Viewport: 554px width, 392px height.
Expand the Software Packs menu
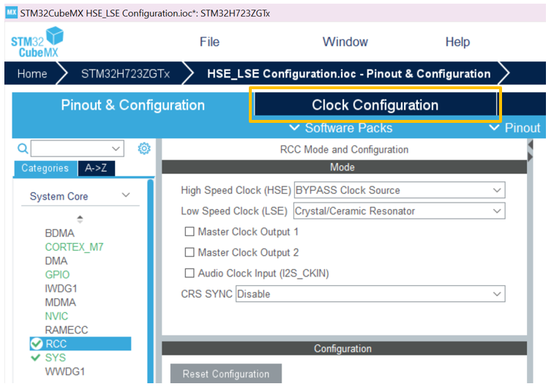pos(341,128)
